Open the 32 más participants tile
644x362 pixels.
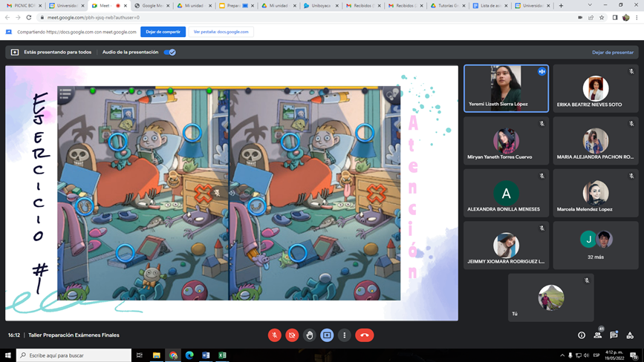click(x=596, y=245)
